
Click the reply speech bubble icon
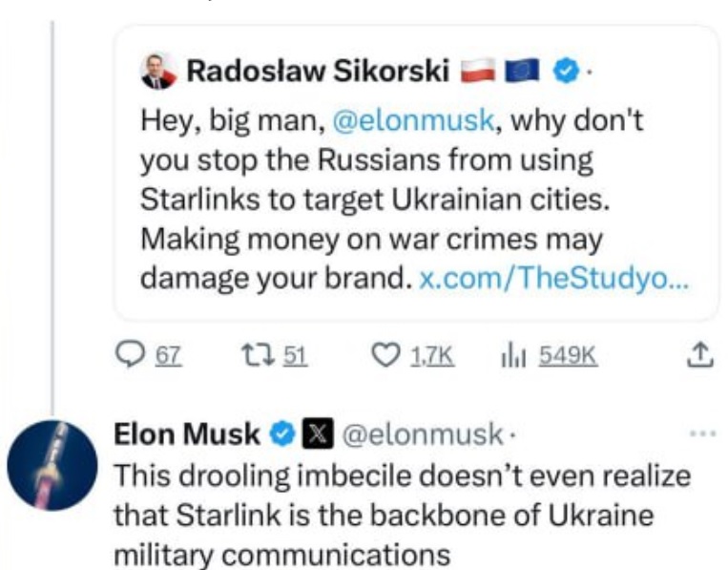click(128, 356)
